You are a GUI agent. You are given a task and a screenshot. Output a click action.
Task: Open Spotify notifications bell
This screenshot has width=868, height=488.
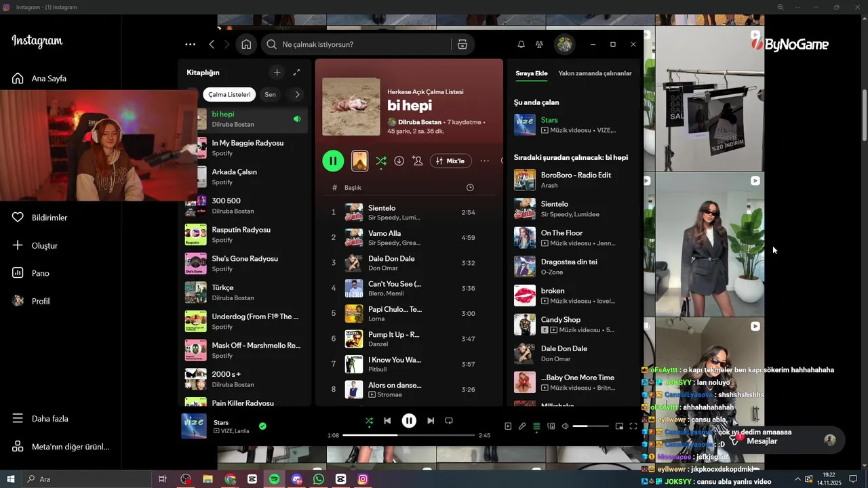(x=521, y=44)
